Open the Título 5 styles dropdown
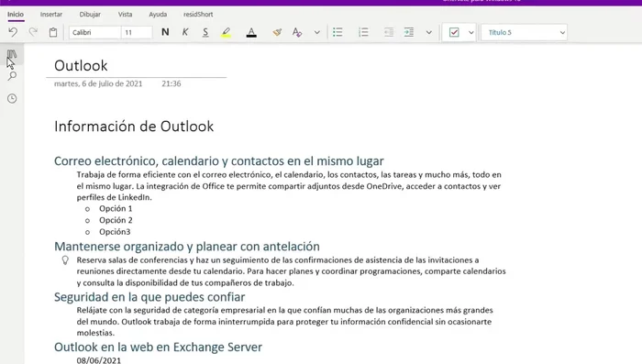The image size is (642, 364). point(524,32)
